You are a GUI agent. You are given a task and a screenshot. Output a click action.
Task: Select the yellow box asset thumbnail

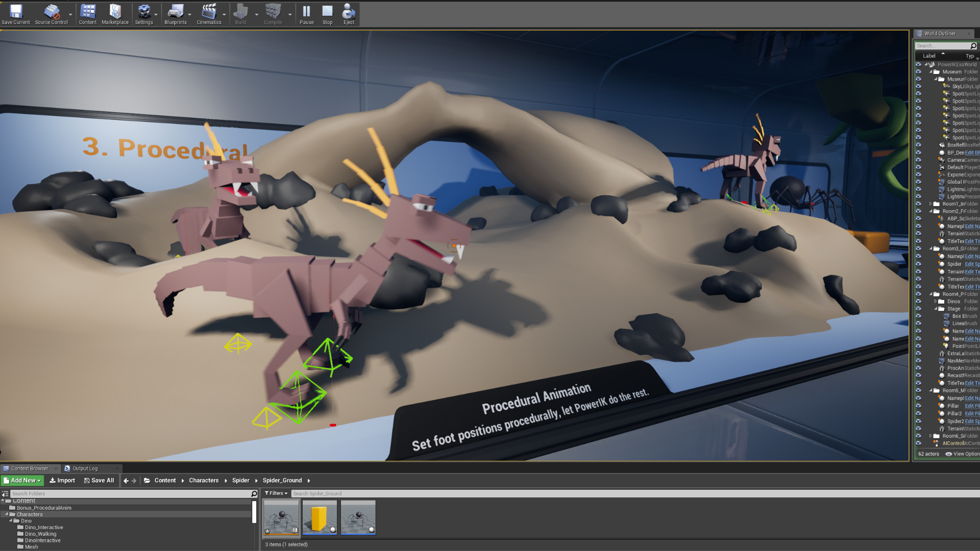click(320, 517)
